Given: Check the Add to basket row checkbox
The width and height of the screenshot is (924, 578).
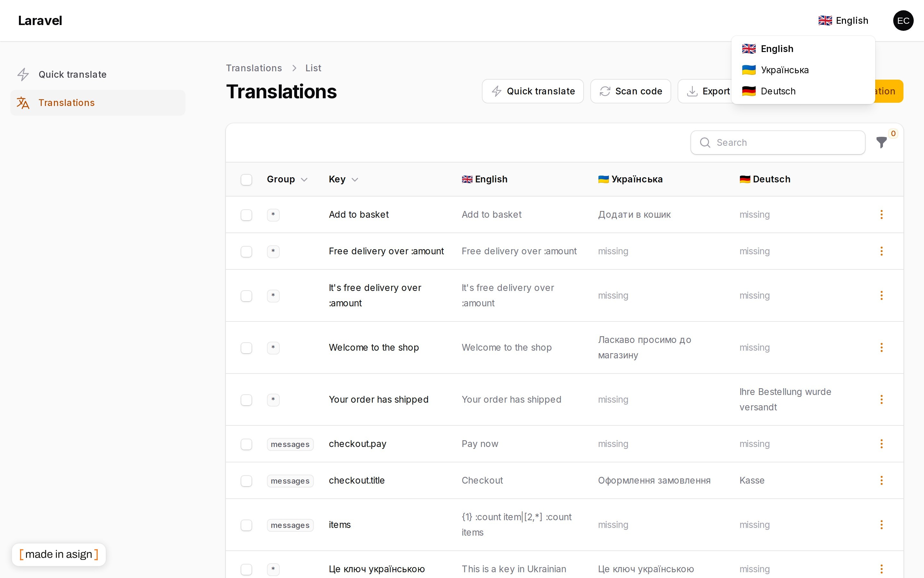Looking at the screenshot, I should pos(246,215).
